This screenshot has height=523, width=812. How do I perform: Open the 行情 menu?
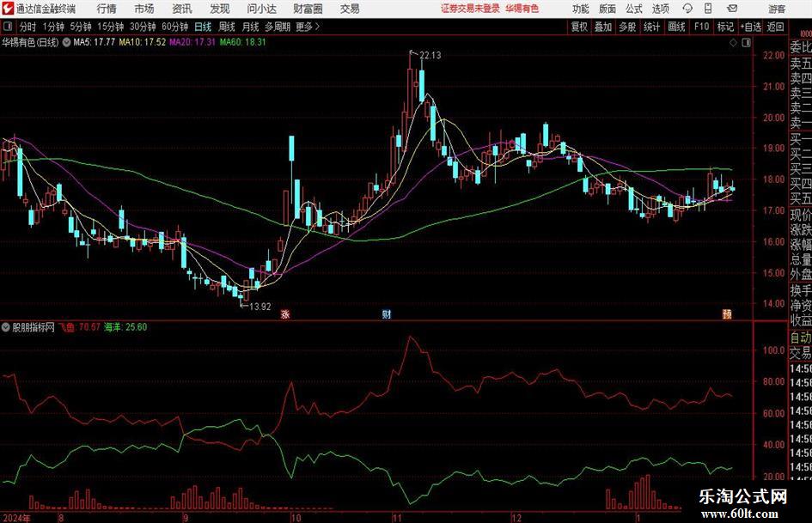coord(107,9)
